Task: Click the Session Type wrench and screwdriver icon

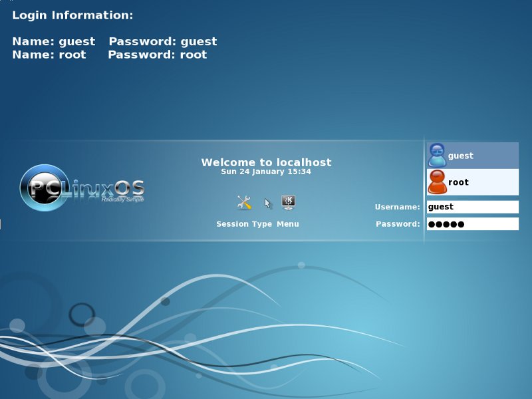Action: click(x=244, y=203)
